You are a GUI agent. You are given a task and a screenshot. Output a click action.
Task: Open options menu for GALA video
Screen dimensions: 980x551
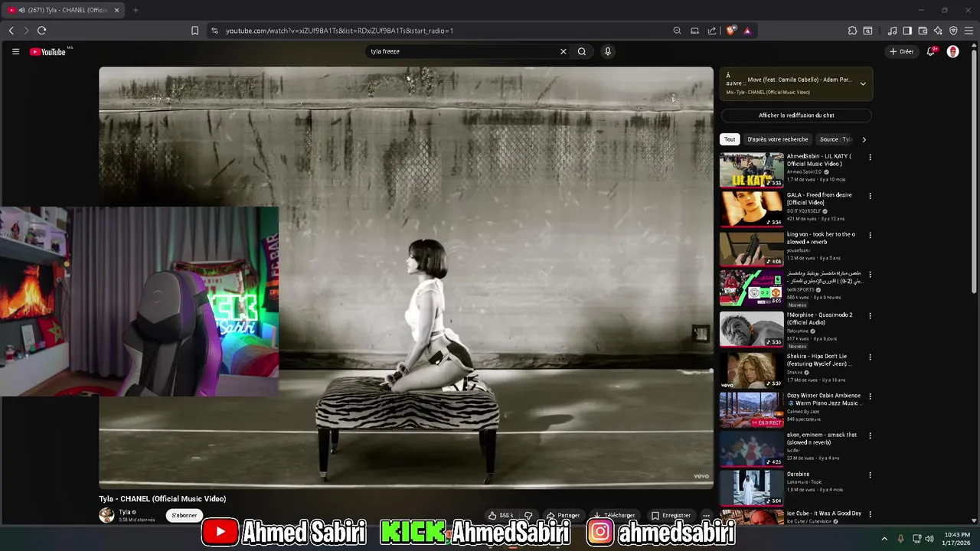coord(870,196)
